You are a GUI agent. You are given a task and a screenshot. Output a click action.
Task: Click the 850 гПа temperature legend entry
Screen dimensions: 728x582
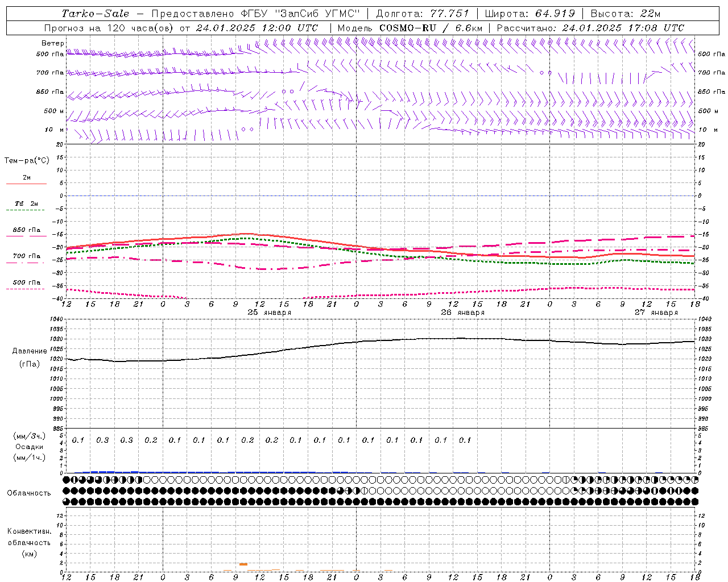click(27, 230)
